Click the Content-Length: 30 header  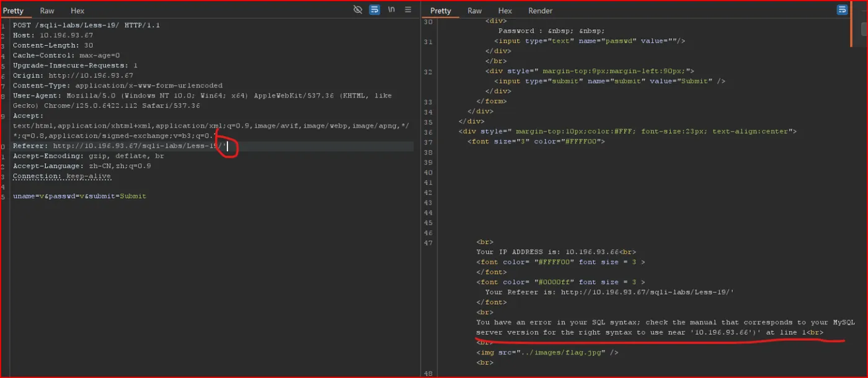[x=53, y=45]
